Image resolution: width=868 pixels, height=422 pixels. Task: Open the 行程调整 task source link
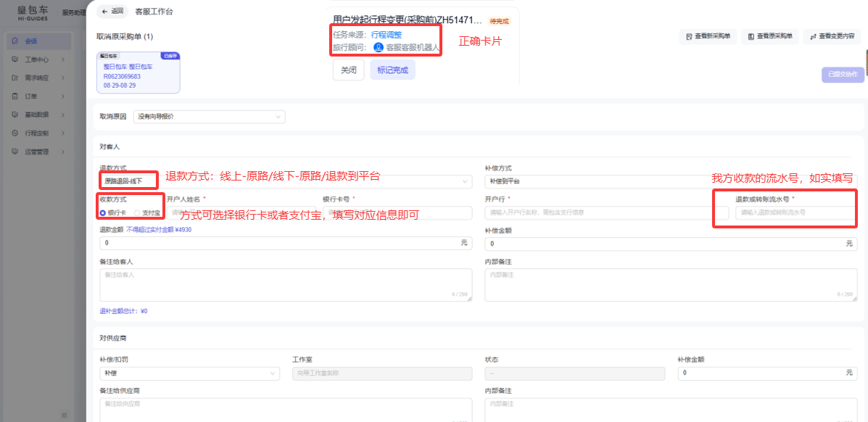(x=387, y=34)
